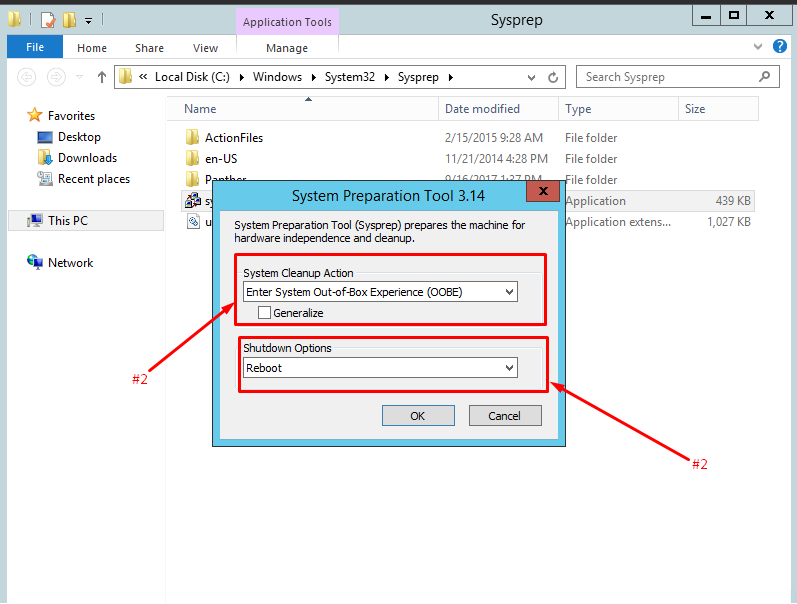
Task: Expand the arrow after Sysprep in address bar
Action: coord(451,77)
